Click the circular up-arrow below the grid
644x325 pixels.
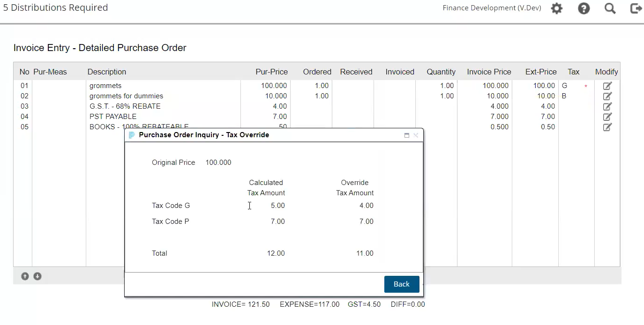pos(25,276)
